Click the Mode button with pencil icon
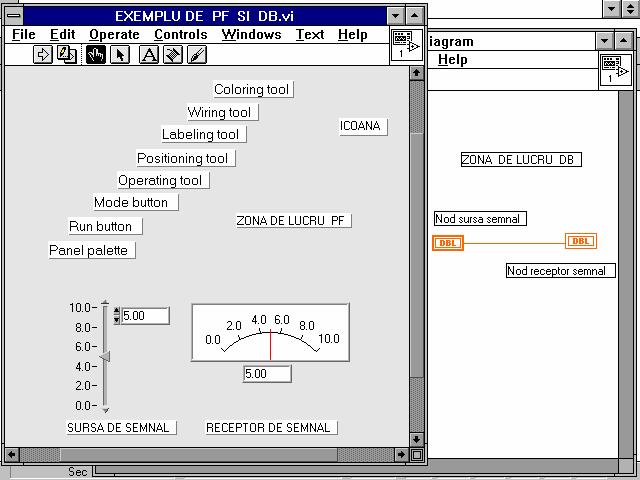The height and width of the screenshot is (480, 640). tap(67, 54)
